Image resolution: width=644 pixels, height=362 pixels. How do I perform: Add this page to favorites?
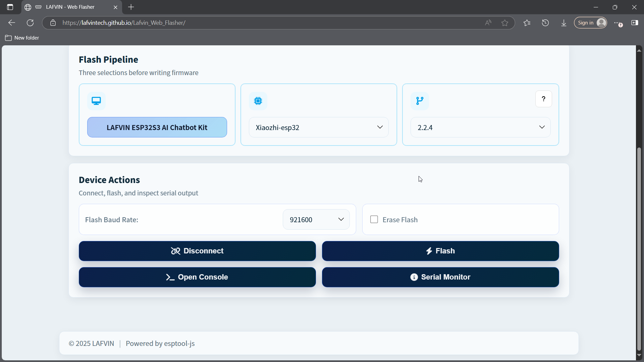point(505,23)
